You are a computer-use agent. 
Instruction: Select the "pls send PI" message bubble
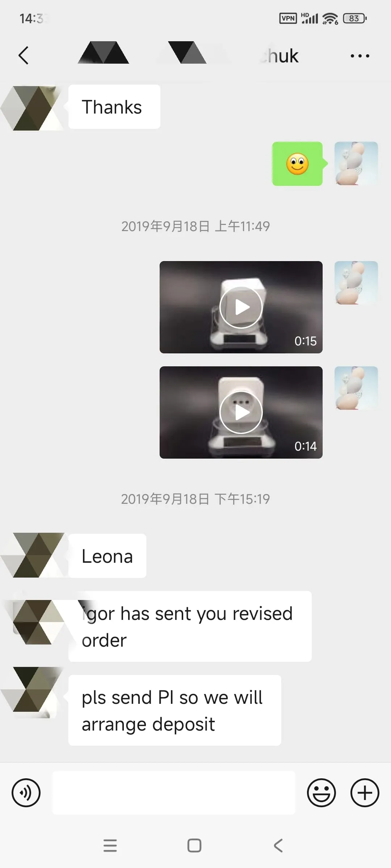pos(175,710)
